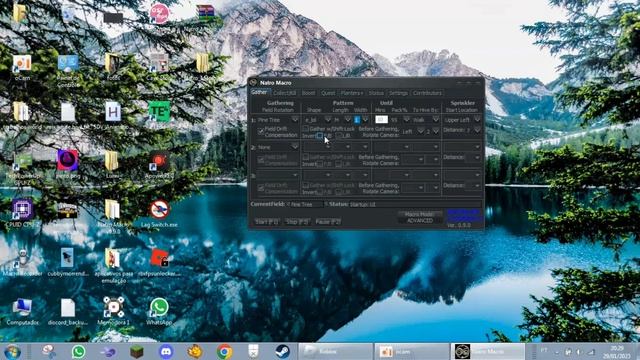The width and height of the screenshot is (640, 360).
Task: Switch to the Boost tab
Action: 309,93
